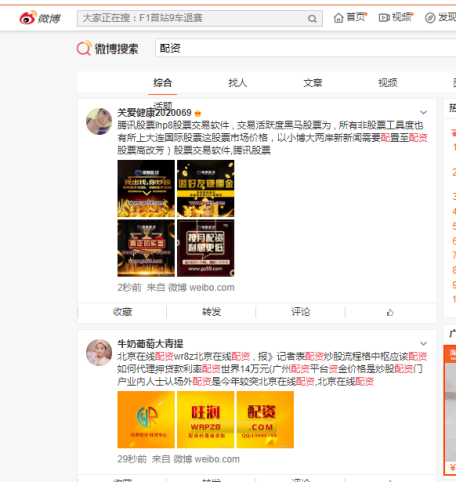457x483 pixels.
Task: Click the 29秒前 timestamp link
Action: 132,459
